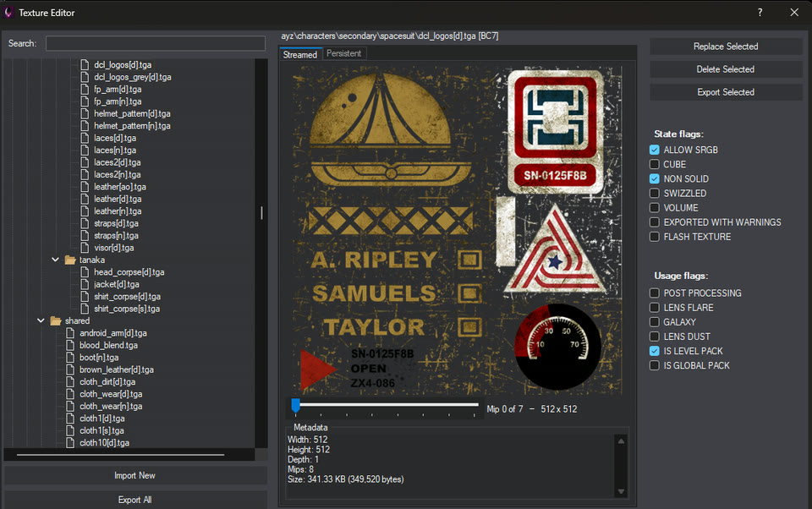Collapse the shared folder
812x509 pixels.
41,320
